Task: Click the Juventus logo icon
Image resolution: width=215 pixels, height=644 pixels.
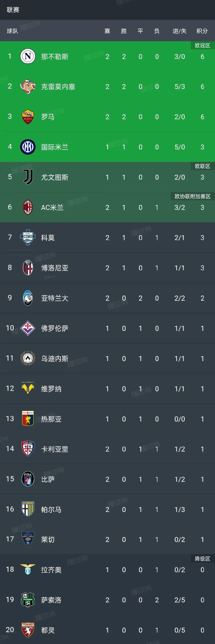Action: click(28, 177)
